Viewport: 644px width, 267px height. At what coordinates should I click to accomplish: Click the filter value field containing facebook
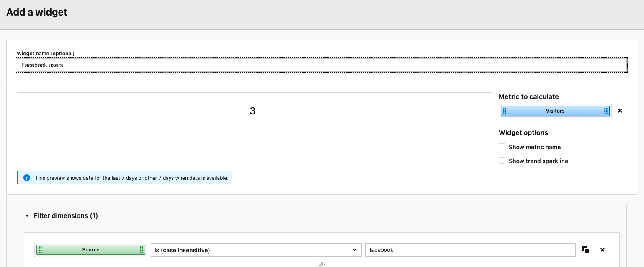(x=470, y=250)
